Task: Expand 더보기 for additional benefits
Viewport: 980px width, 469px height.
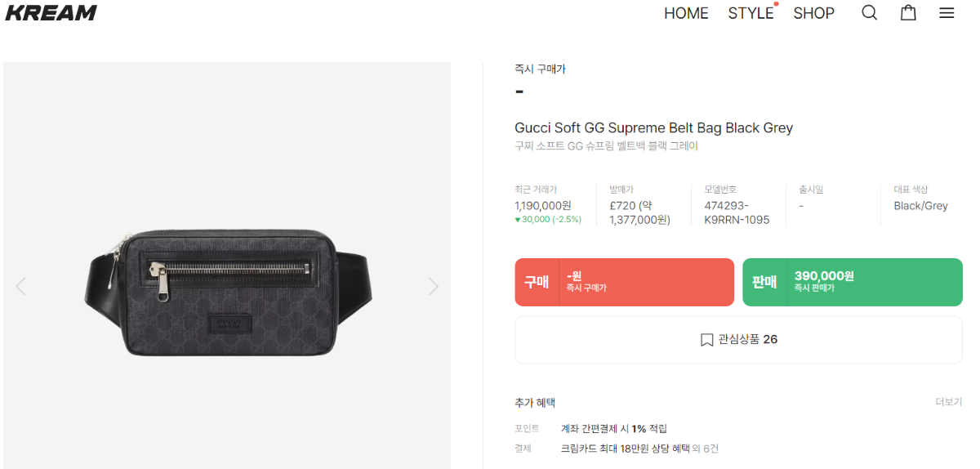Action: coord(948,402)
